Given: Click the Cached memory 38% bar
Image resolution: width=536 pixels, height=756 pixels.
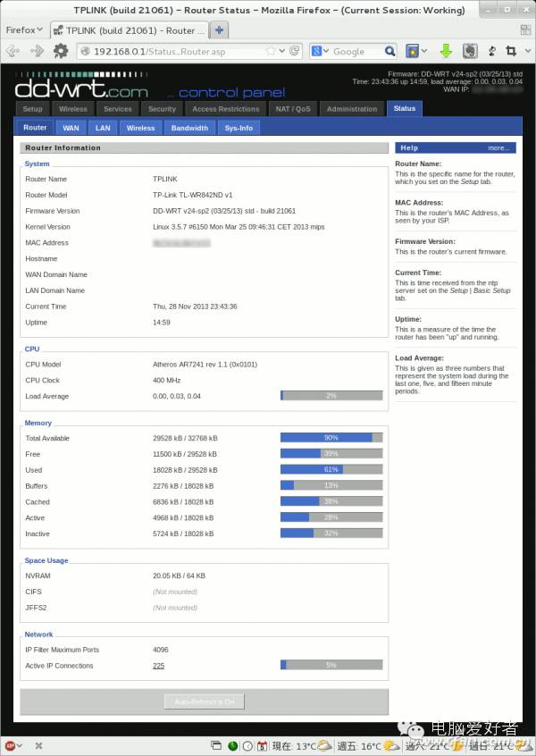Looking at the screenshot, I should point(331,501).
